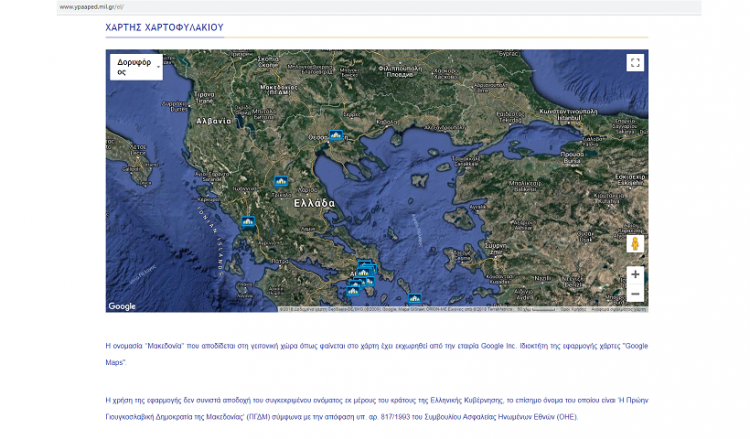750x439 pixels.
Task: Click the Google logo on the map
Action: point(122,306)
